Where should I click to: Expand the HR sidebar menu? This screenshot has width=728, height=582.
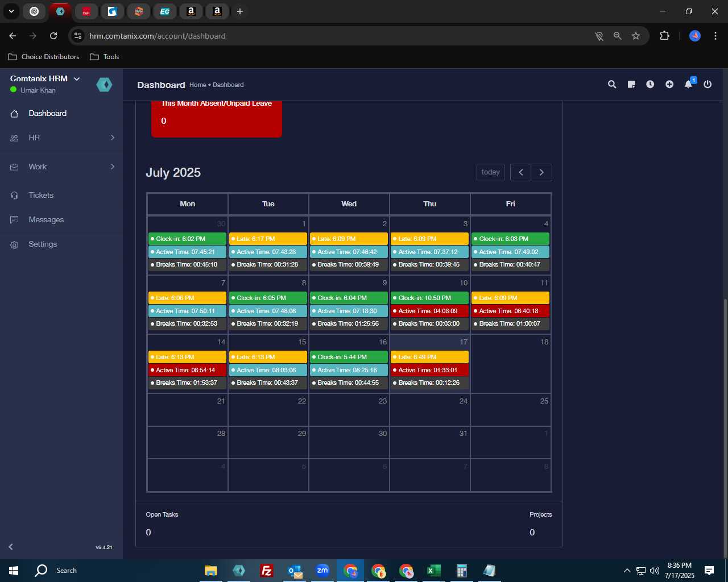(x=61, y=138)
